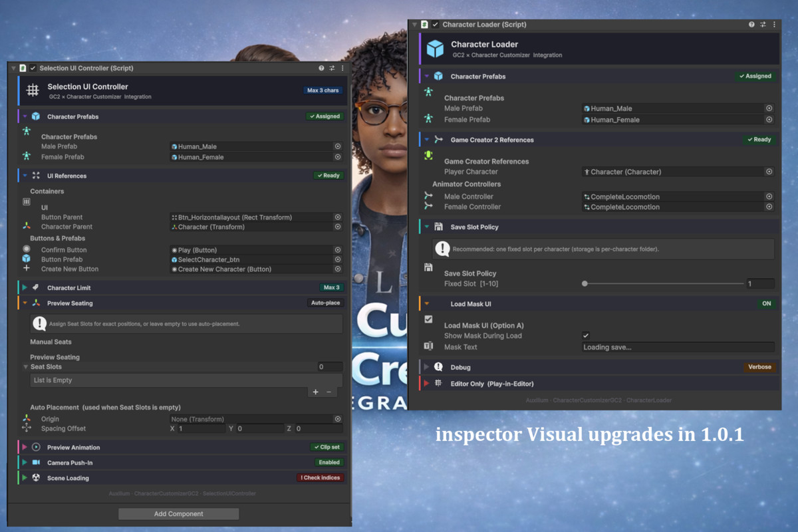The height and width of the screenshot is (532, 798).
Task: Expand the Preview Animation section
Action: (25, 448)
